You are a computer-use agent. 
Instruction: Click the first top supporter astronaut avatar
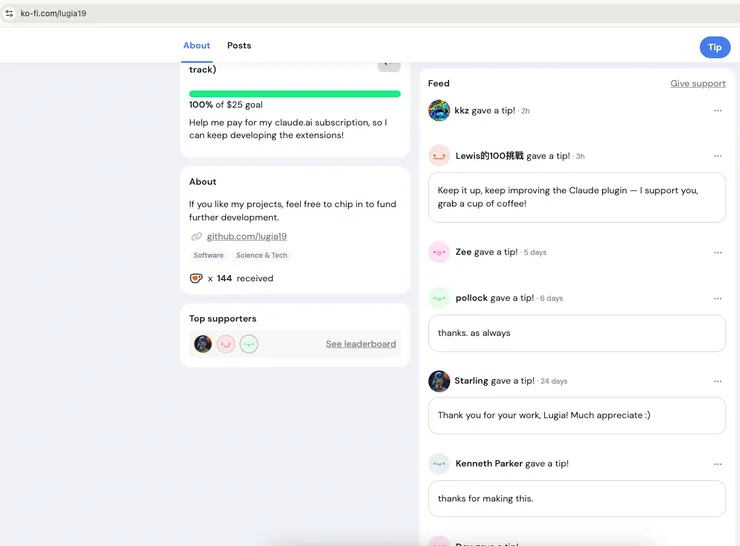203,344
